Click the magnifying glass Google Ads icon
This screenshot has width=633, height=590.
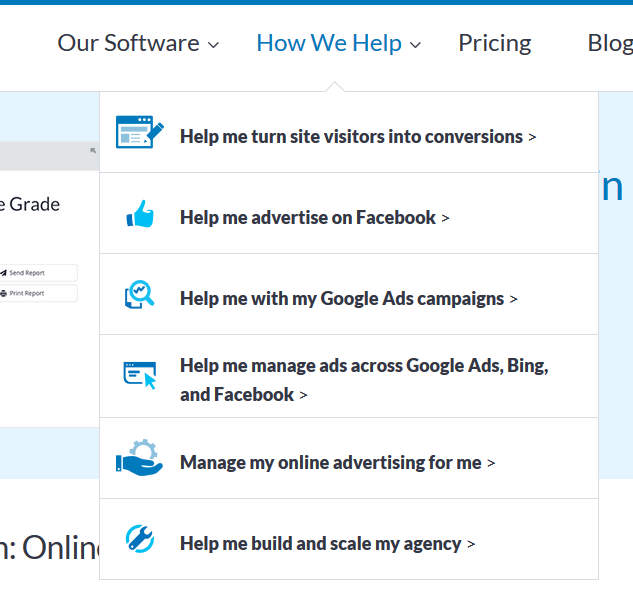140,295
